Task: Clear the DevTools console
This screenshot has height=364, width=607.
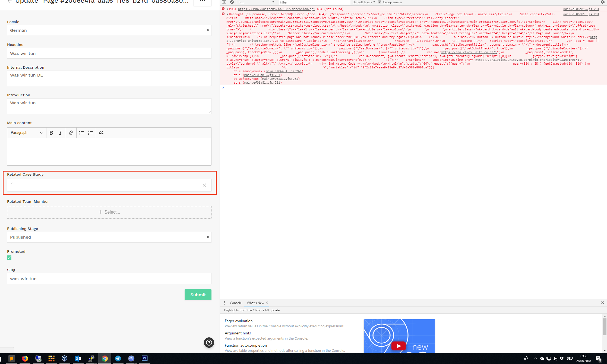Action: [232, 2]
